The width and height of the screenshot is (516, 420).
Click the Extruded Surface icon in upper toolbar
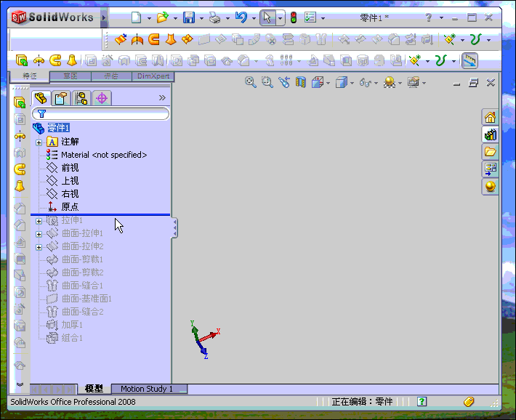(121, 39)
